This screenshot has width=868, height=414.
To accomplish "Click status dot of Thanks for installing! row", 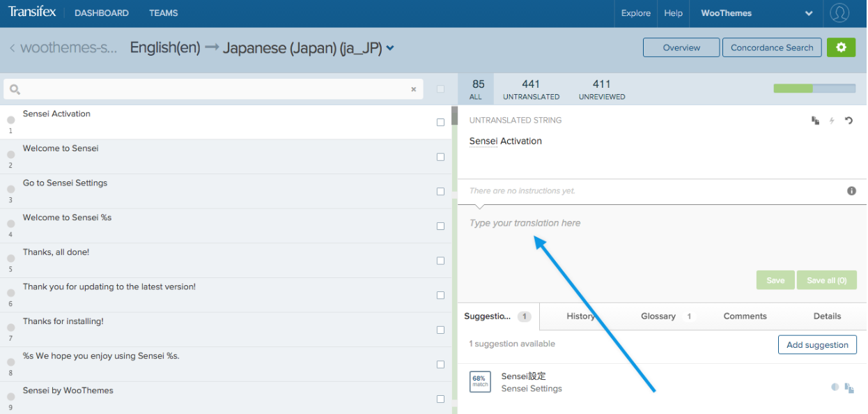I will click(x=11, y=328).
